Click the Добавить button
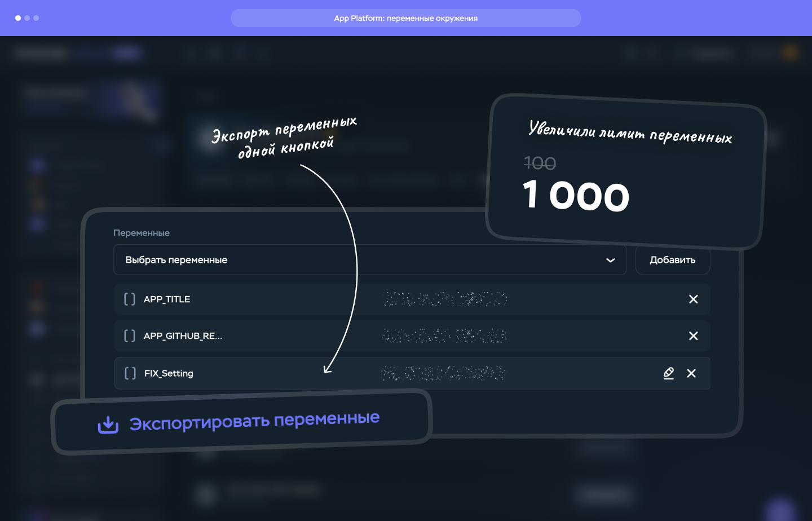 pyautogui.click(x=672, y=260)
